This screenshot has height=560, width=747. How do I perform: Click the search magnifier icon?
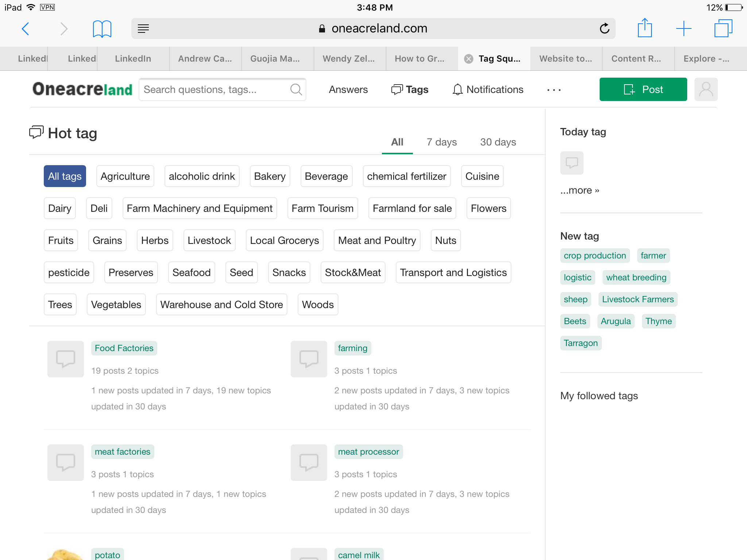pyautogui.click(x=296, y=89)
